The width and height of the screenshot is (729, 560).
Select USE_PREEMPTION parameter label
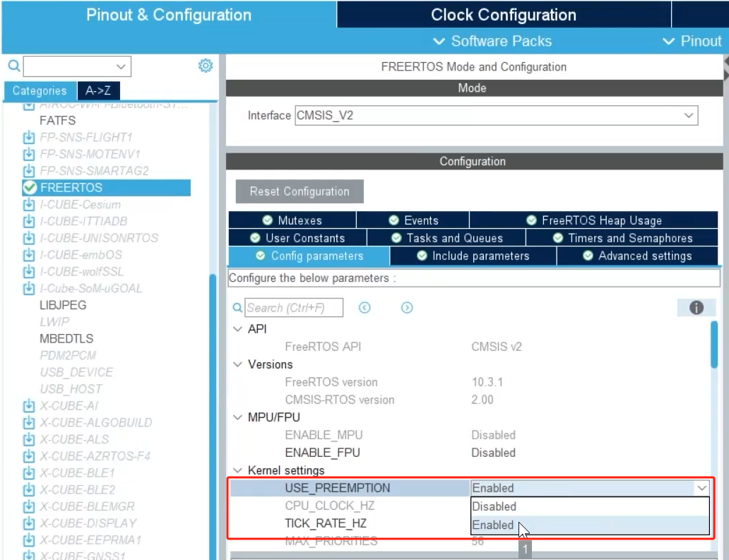pyautogui.click(x=338, y=488)
